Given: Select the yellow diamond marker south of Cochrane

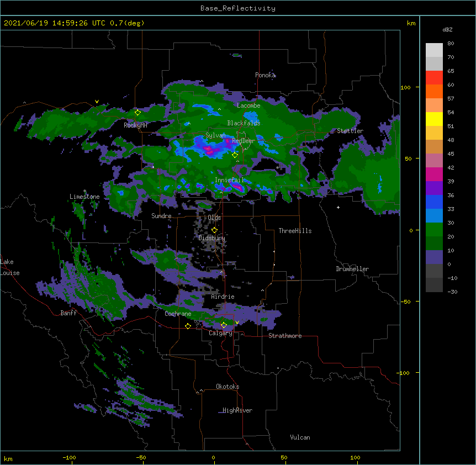Looking at the screenshot, I should (188, 326).
